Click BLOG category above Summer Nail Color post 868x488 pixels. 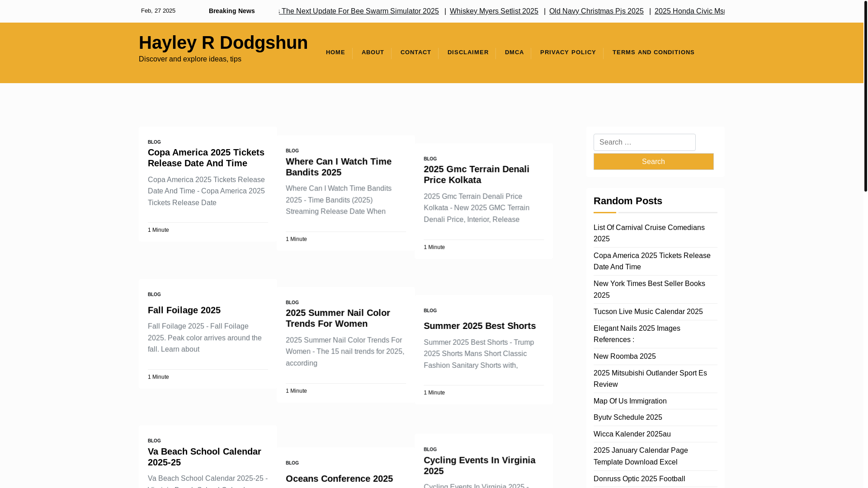[x=292, y=303]
